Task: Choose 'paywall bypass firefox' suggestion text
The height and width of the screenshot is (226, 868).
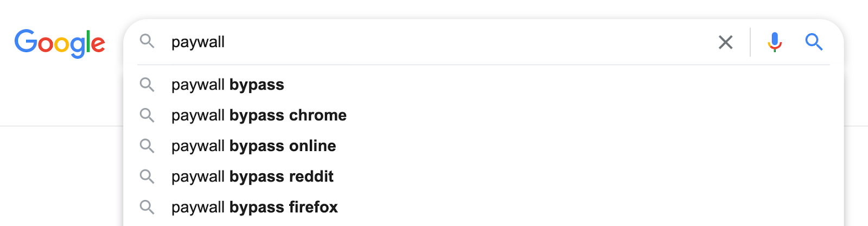Action: coord(254,208)
